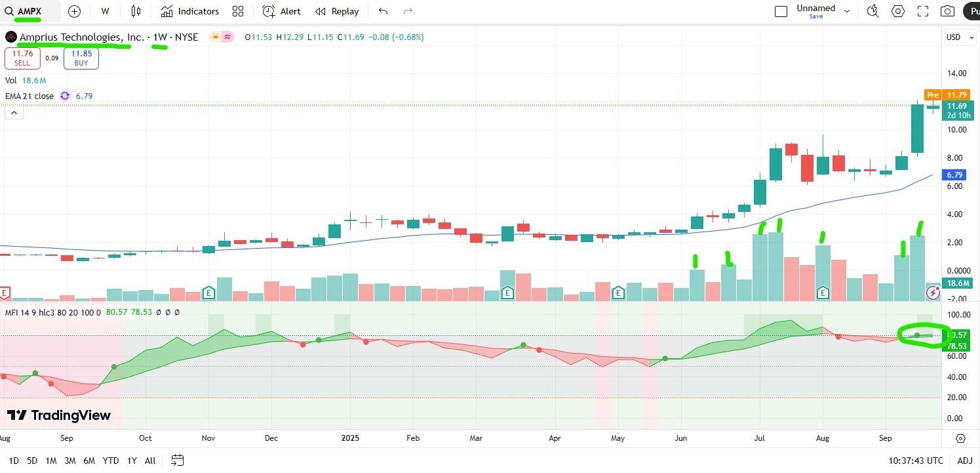Screen dimensions: 980x473
Task: Open the indicator templates grid icon
Action: [238, 11]
